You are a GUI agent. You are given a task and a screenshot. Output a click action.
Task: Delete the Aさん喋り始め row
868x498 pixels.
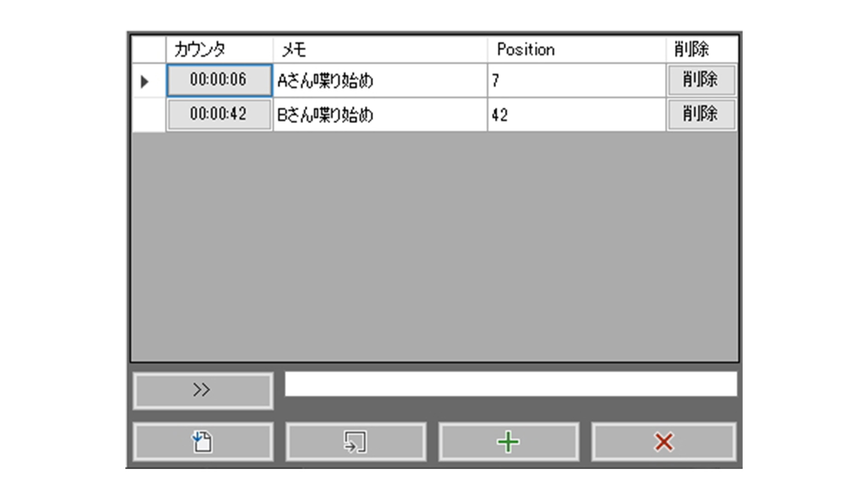coord(701,80)
